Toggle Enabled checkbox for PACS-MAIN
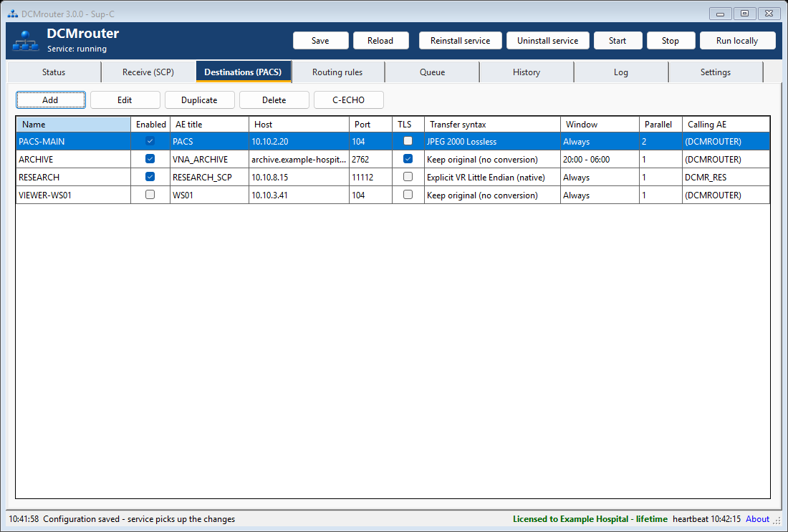788x532 pixels. (x=150, y=141)
